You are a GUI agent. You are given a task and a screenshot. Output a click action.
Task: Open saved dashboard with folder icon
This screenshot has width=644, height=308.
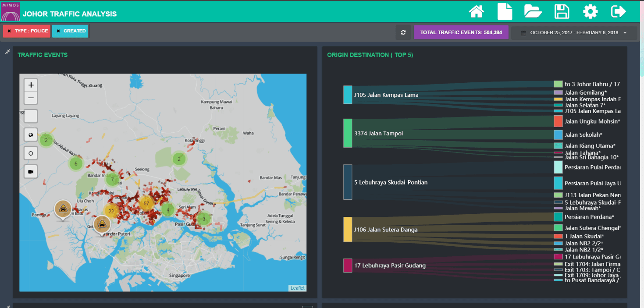pos(533,11)
